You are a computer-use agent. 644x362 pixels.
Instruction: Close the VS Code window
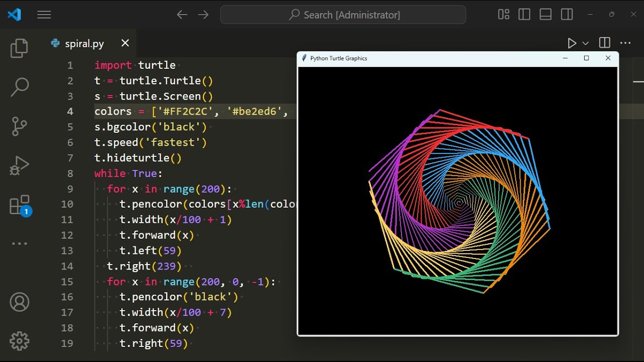(633, 15)
